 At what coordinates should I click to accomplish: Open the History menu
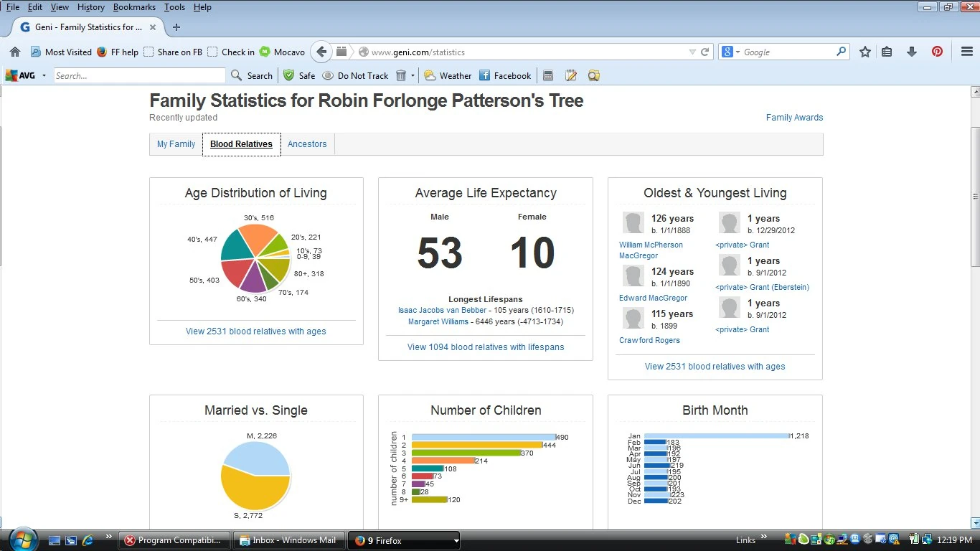click(x=91, y=7)
